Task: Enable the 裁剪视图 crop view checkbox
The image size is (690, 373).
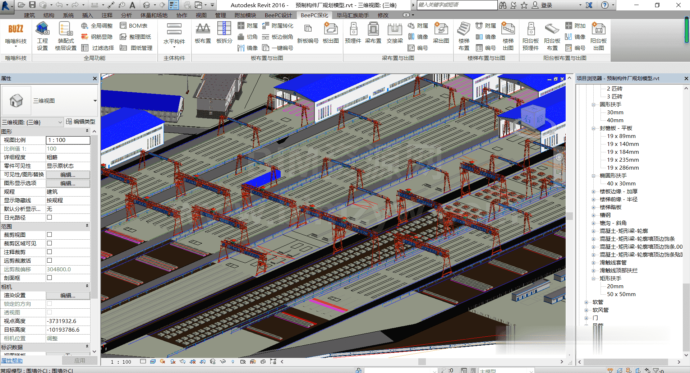Action: [49, 234]
